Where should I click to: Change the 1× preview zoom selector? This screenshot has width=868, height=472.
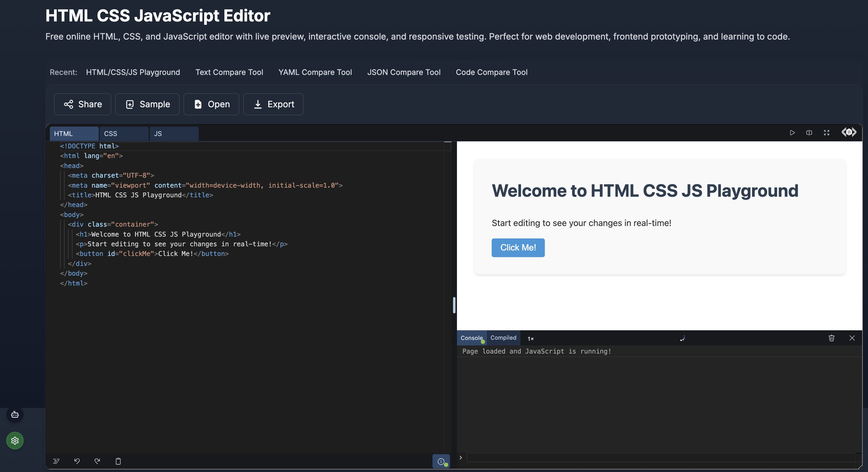coord(530,338)
